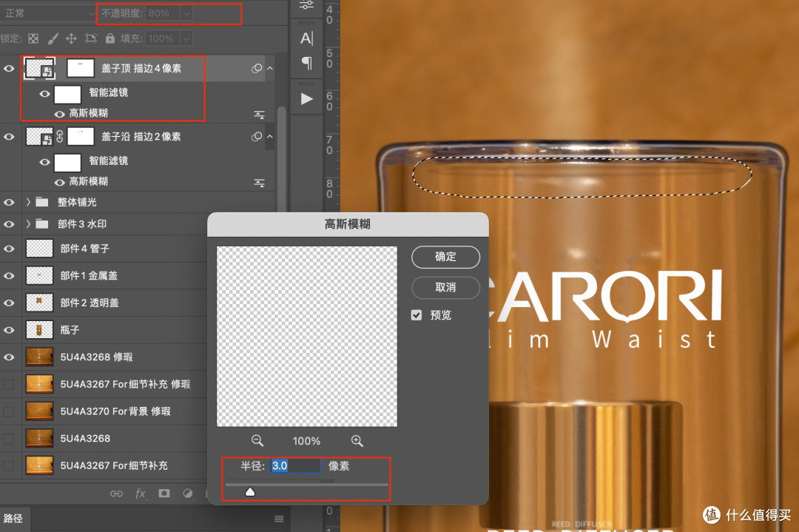Uncheck the 预览 checkbox in Gaussian blur dialog

click(417, 315)
